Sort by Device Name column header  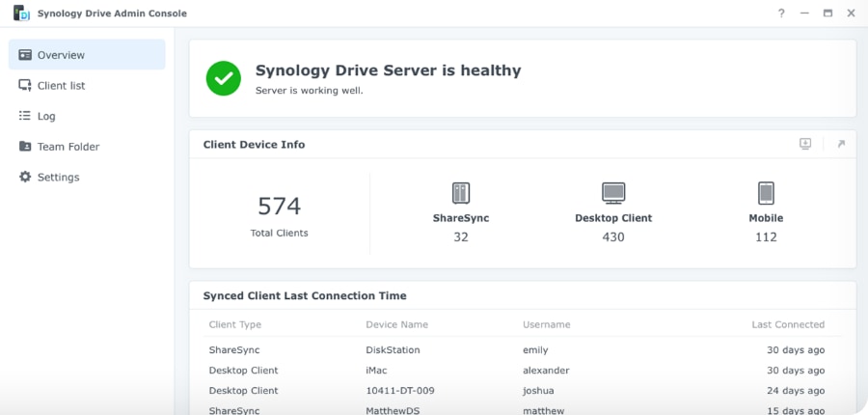(x=396, y=325)
